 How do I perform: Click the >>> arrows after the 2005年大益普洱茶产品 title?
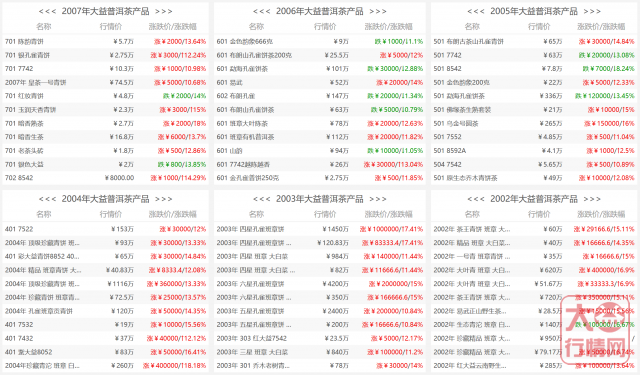[x=592, y=11]
